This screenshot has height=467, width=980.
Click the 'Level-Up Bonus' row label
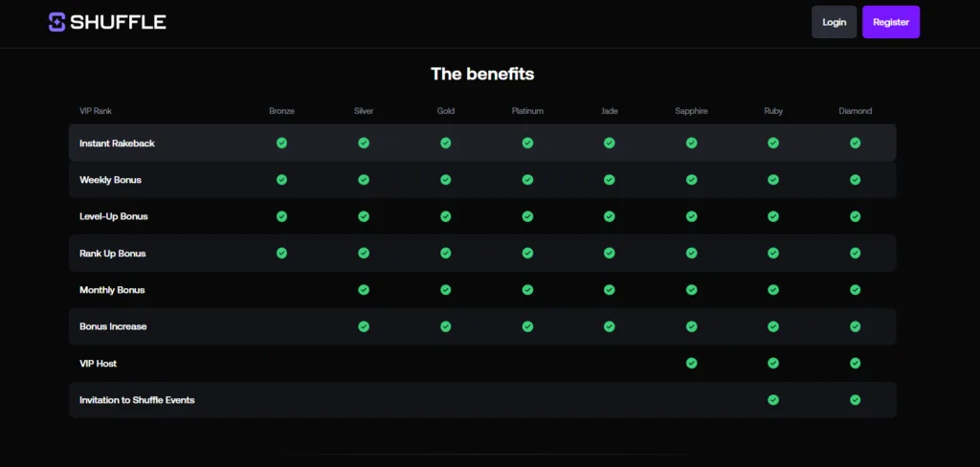pyautogui.click(x=114, y=216)
